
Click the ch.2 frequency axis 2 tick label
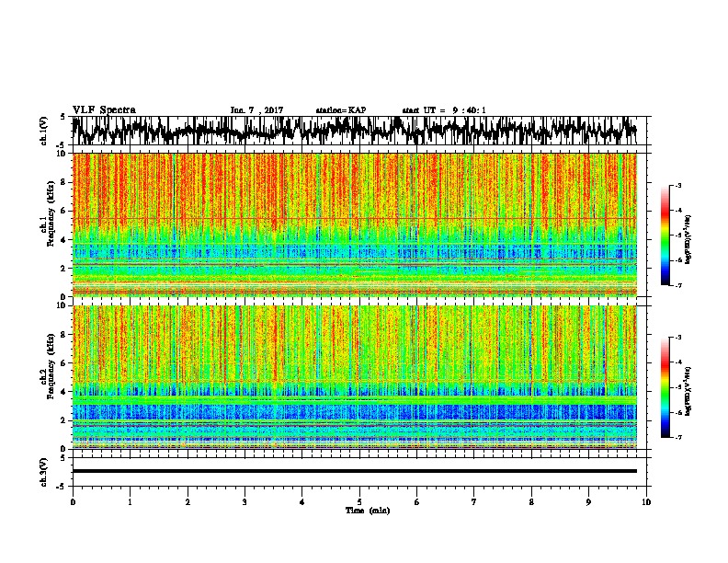click(x=64, y=420)
